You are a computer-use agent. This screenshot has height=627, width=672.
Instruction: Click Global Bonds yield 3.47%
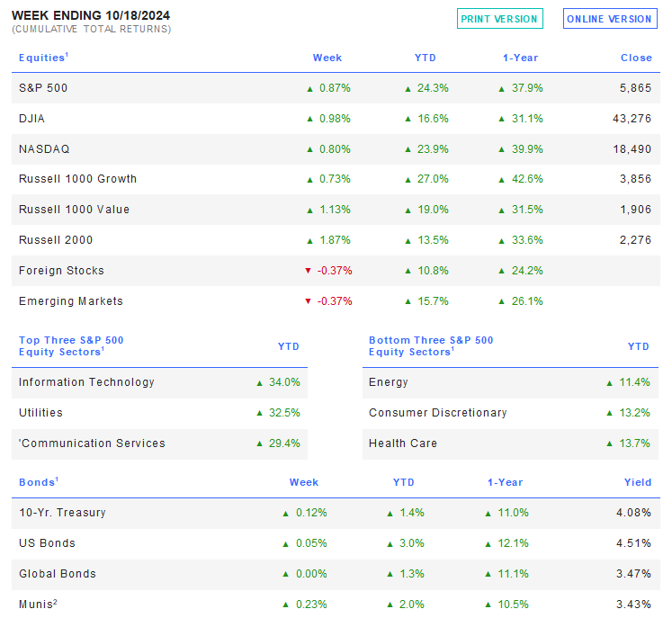coord(634,574)
